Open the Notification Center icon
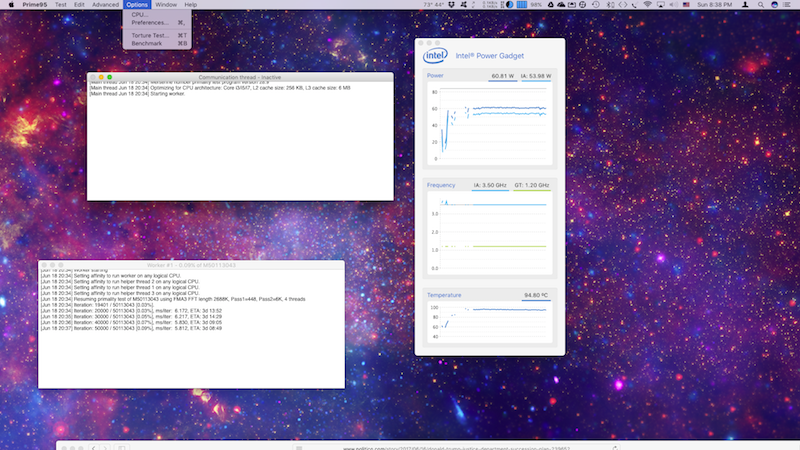The image size is (800, 450). click(x=788, y=5)
